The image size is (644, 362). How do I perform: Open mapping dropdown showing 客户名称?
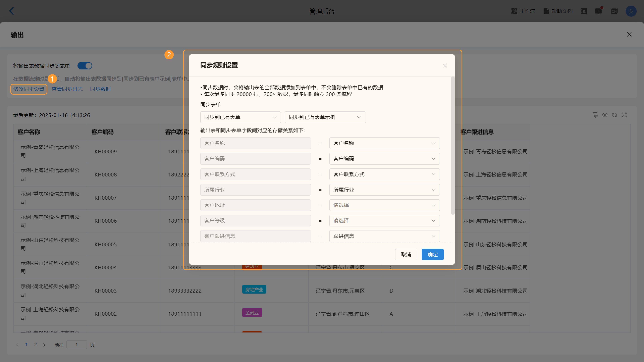tap(384, 143)
